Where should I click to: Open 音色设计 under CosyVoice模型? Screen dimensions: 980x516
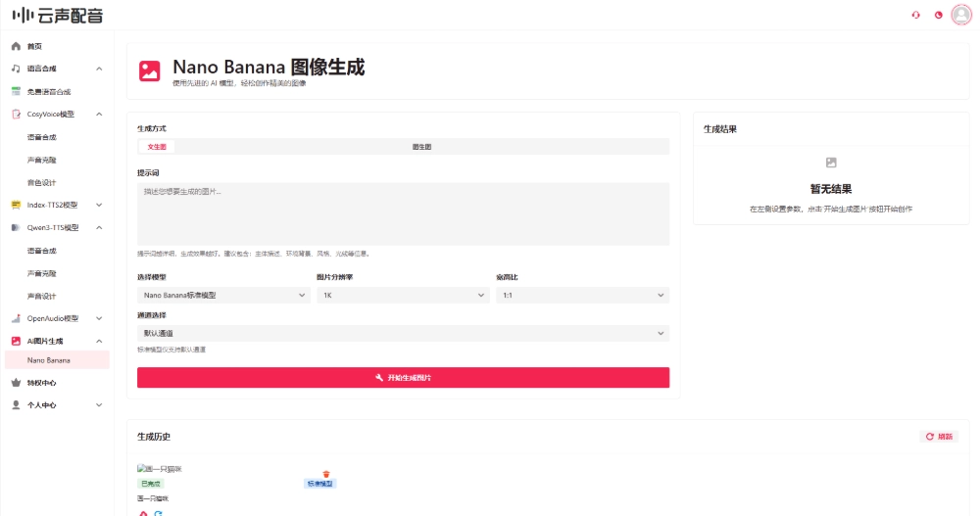pyautogui.click(x=41, y=182)
